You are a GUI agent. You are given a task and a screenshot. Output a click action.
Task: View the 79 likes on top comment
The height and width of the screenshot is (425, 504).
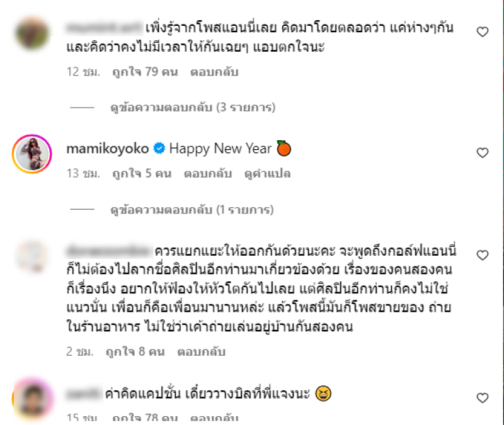coord(145,72)
